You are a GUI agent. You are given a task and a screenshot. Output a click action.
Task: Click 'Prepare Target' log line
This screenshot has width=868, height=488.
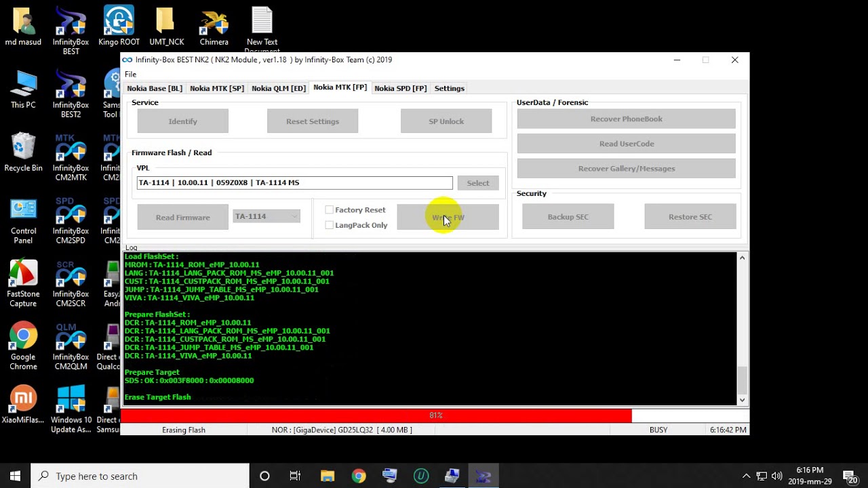click(152, 372)
